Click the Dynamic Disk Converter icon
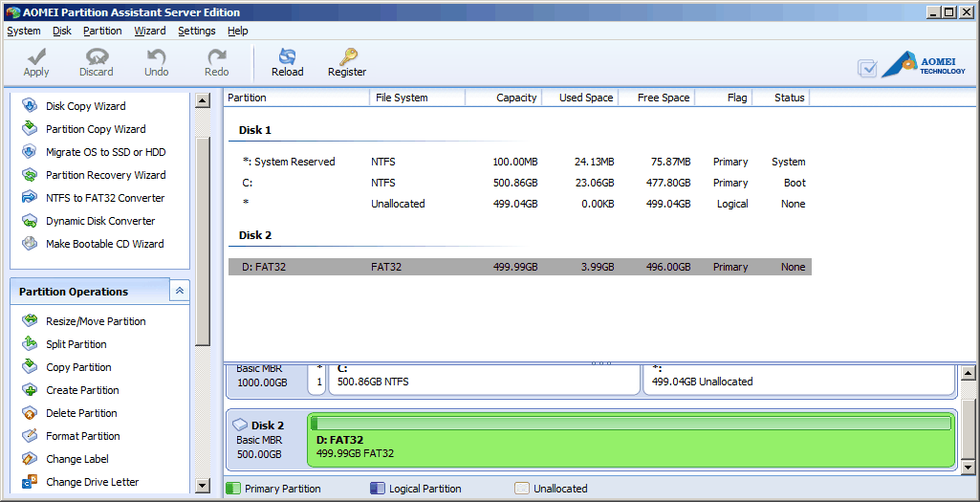This screenshot has height=502, width=980. pos(30,221)
